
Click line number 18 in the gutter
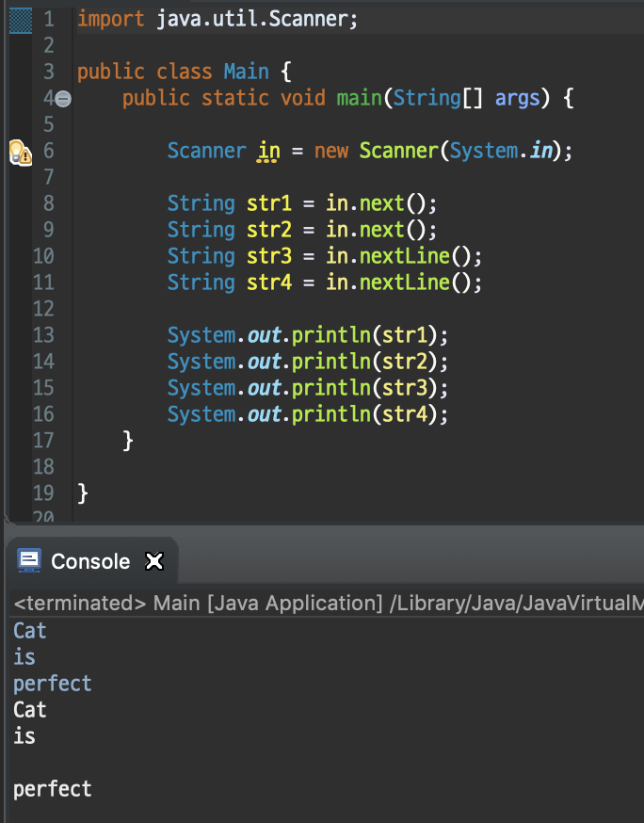[43, 467]
